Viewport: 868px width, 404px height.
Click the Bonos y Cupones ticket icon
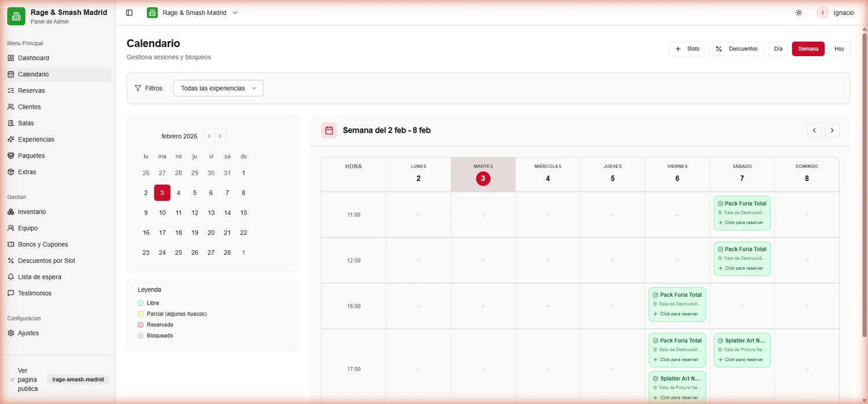click(x=11, y=244)
